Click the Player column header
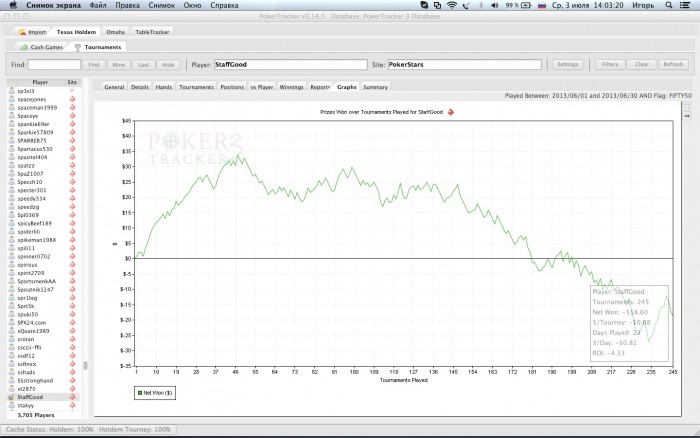This screenshot has width=700, height=438. tap(40, 82)
